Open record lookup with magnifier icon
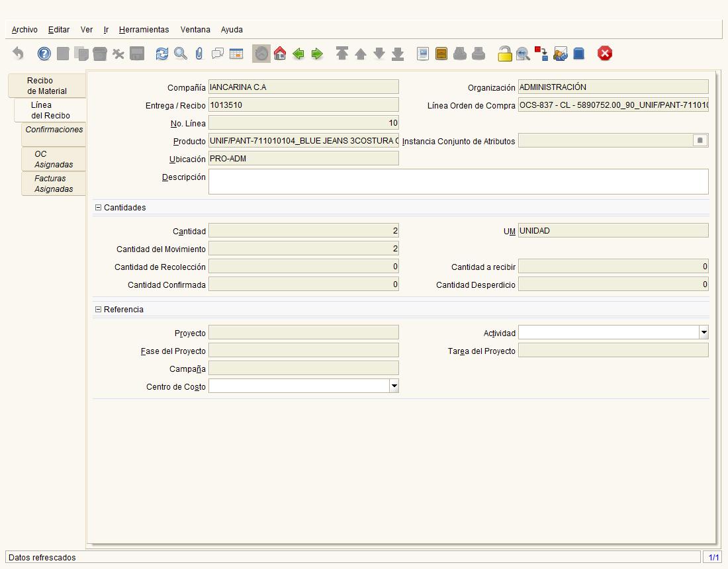Screen dimensions: 728x569 pyautogui.click(x=181, y=54)
